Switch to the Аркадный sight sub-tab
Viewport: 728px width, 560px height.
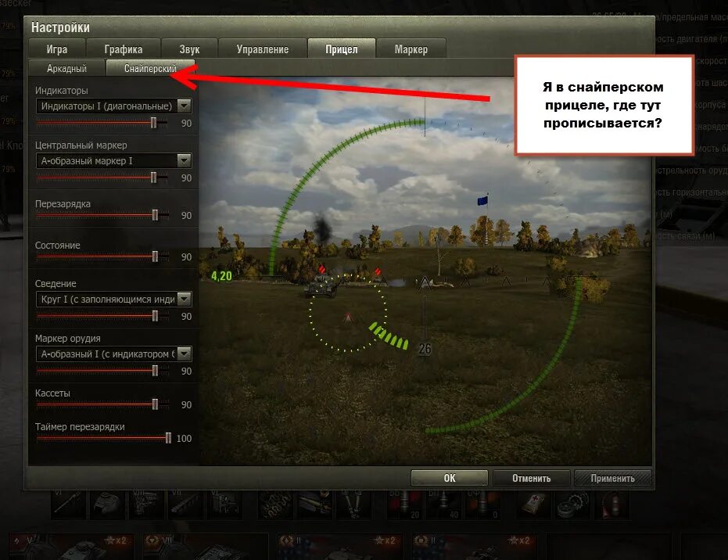click(66, 68)
